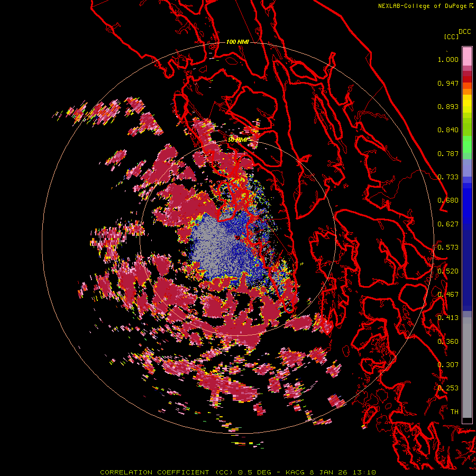The width and height of the screenshot is (476, 476).
Task: Select the 1.000 scale value
Action: (x=448, y=59)
